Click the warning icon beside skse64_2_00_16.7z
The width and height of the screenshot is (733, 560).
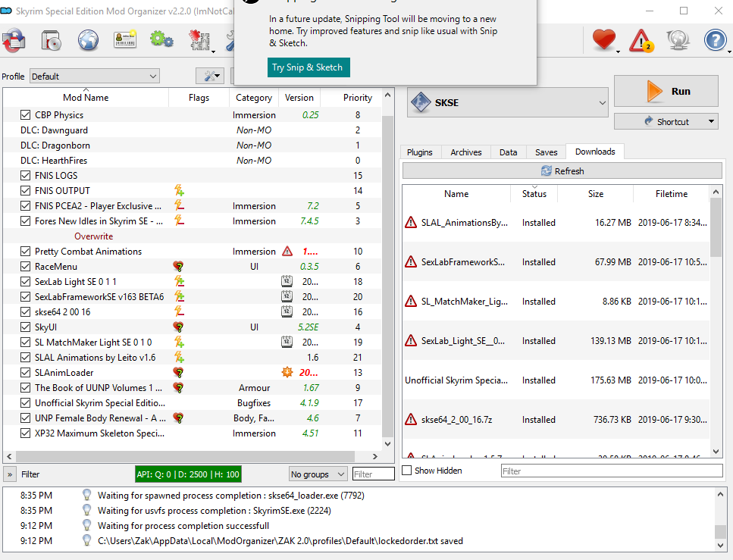coord(411,419)
